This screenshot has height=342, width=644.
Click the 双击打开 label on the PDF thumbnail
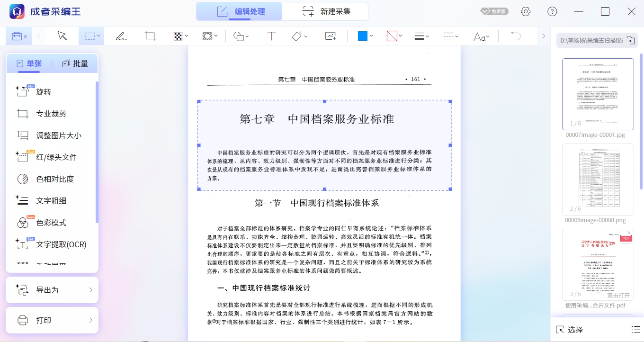618,295
